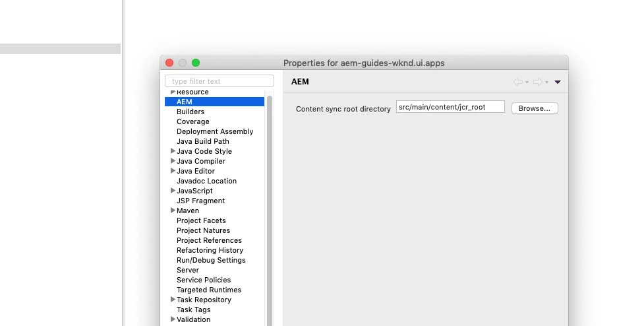
Task: Expand the Task Repository node
Action: [173, 300]
